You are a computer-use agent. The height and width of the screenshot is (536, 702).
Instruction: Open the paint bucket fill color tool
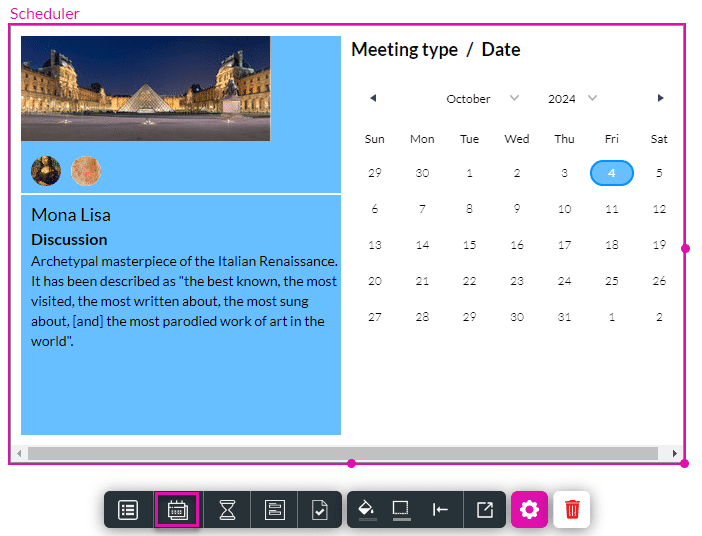(x=367, y=510)
